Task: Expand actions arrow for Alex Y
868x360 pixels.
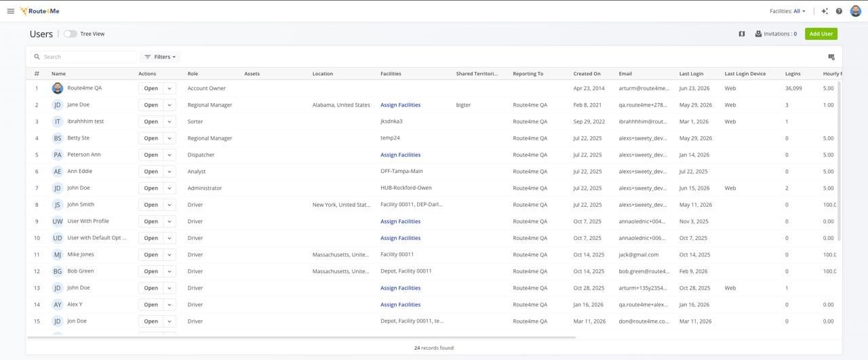Action: tap(170, 304)
